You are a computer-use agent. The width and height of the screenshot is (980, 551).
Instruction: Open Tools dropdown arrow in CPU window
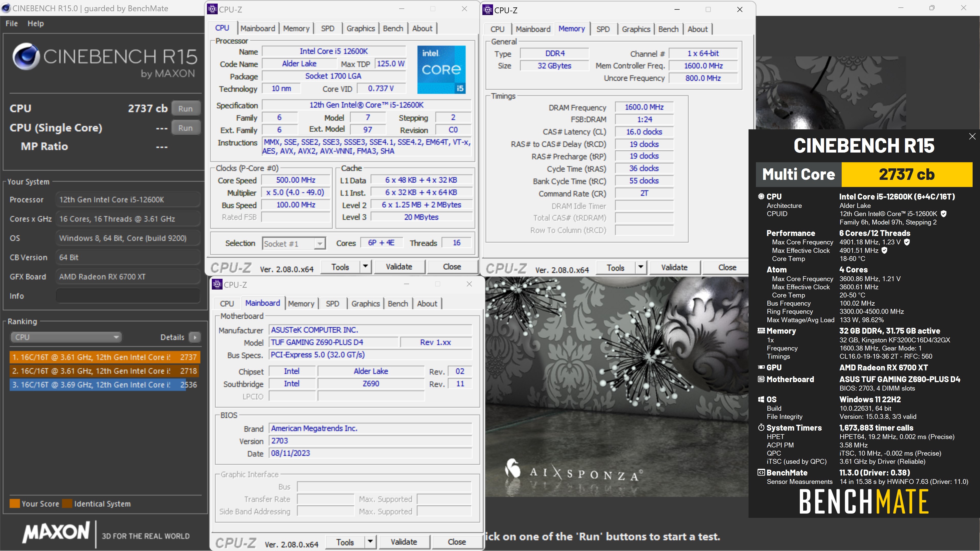coord(366,267)
